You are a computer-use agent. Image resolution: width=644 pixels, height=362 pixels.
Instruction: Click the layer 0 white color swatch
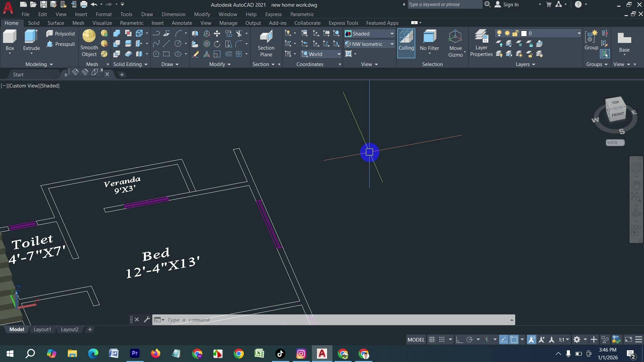(x=524, y=33)
